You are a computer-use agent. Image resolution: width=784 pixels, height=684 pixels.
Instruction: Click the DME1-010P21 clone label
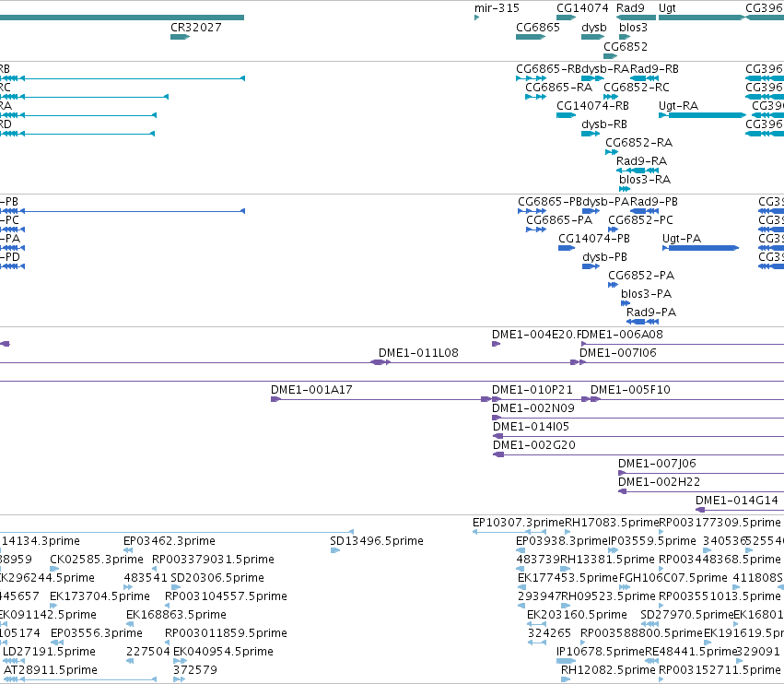point(532,390)
